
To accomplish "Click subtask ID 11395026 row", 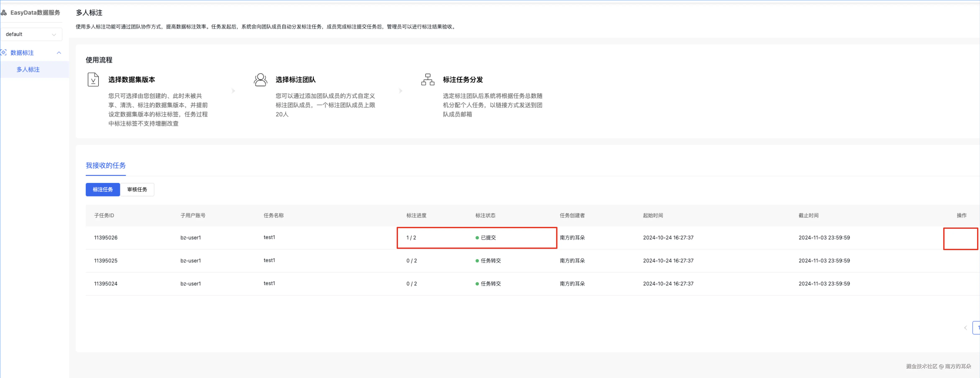I will pos(106,238).
